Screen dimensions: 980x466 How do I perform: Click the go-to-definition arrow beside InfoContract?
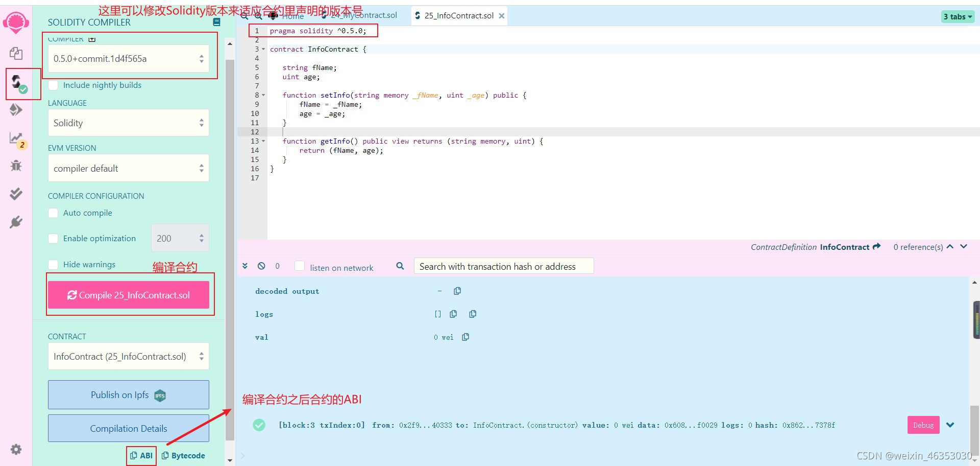coord(877,247)
